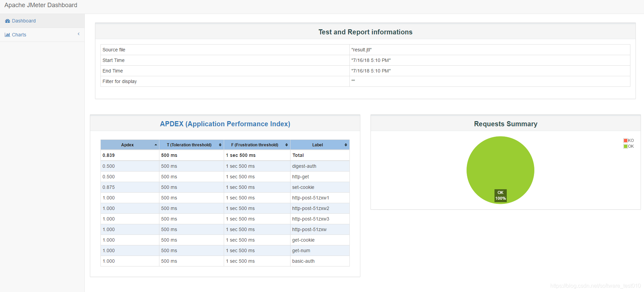Click the Start Time row label
Viewport: 644px width, 292px height.
coord(113,60)
